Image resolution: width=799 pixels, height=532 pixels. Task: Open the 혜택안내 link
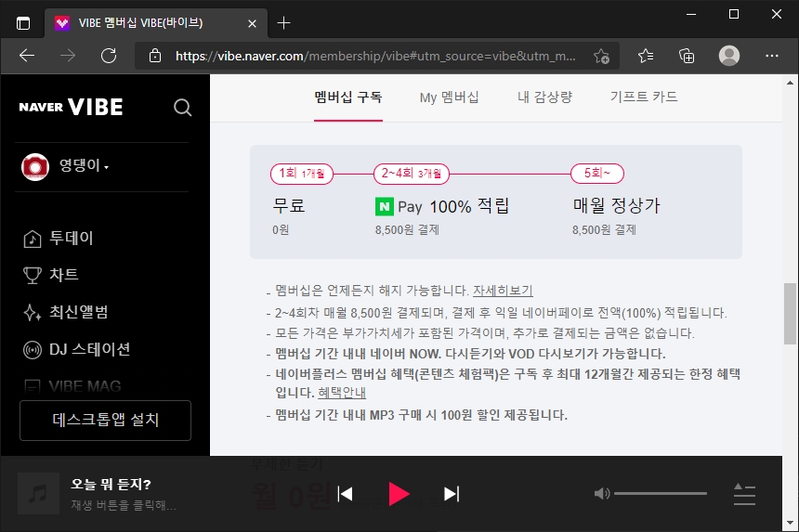click(342, 393)
